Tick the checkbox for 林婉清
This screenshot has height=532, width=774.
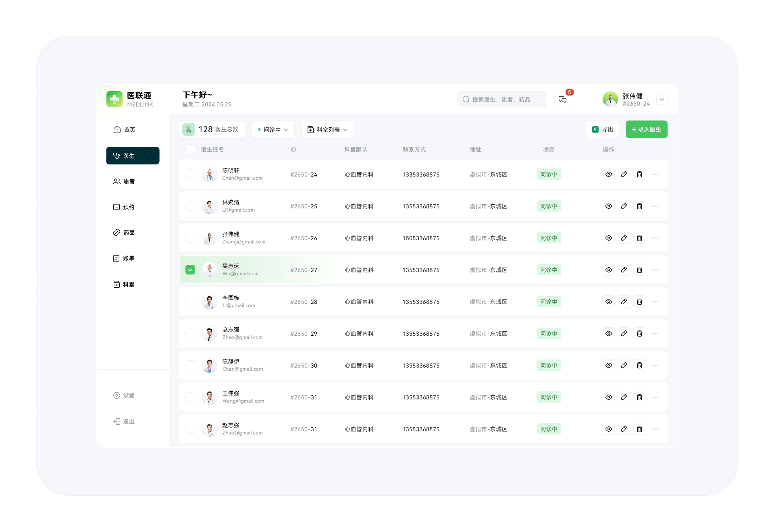(190, 206)
